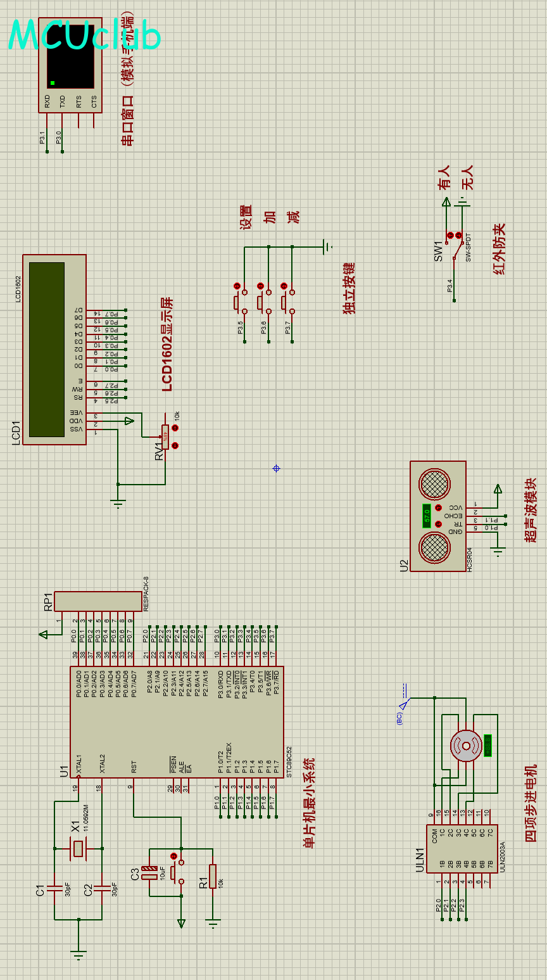The width and height of the screenshot is (547, 980).
Task: Click the 单片机最小系统 label text
Action: (x=309, y=803)
